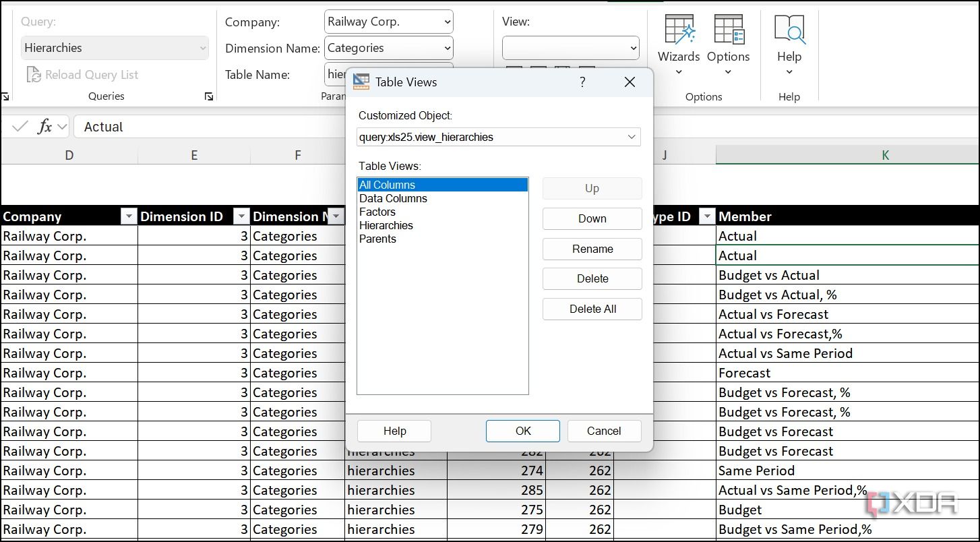Select column D header

[x=69, y=155]
